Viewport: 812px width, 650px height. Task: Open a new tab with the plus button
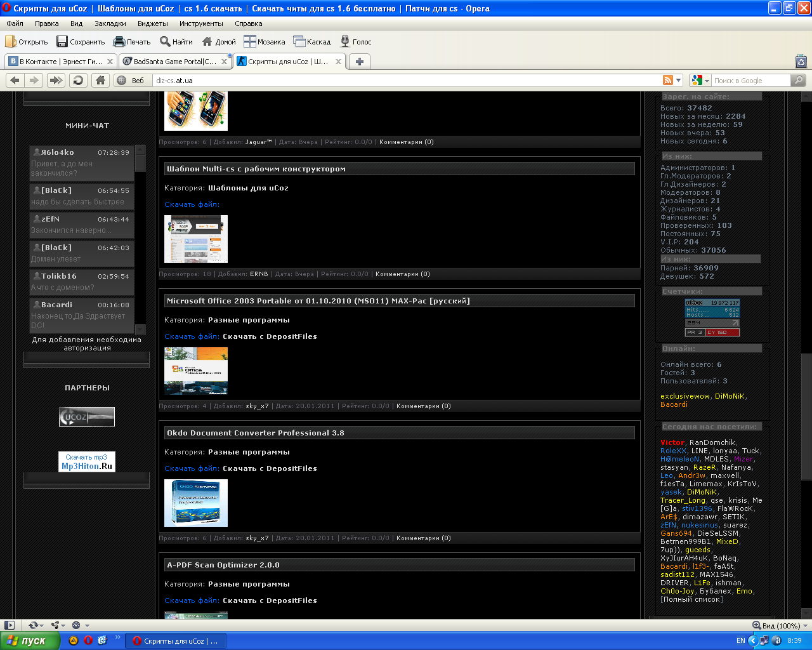point(360,62)
